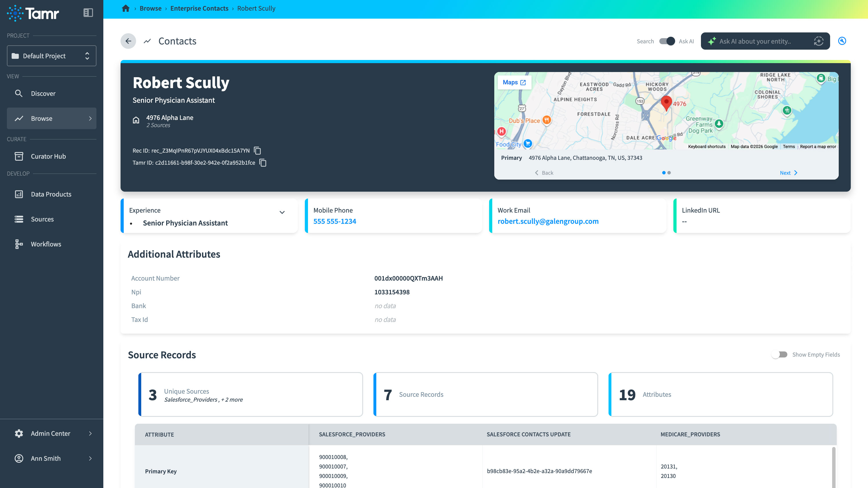This screenshot has height=488, width=868.
Task: Copy the Rec ID value
Action: click(x=257, y=151)
